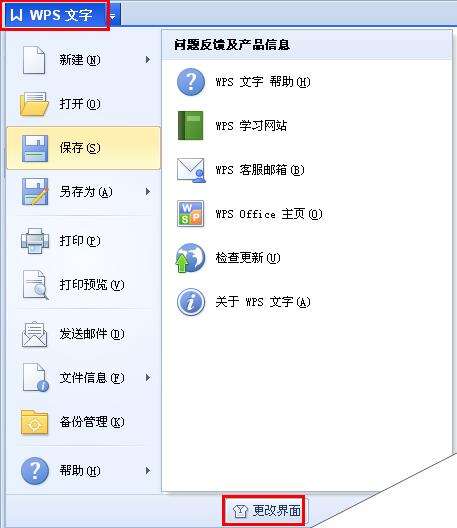Click the globe with arrow icon for 检查更新
Viewport: 457px width, 528px height.
click(x=190, y=258)
